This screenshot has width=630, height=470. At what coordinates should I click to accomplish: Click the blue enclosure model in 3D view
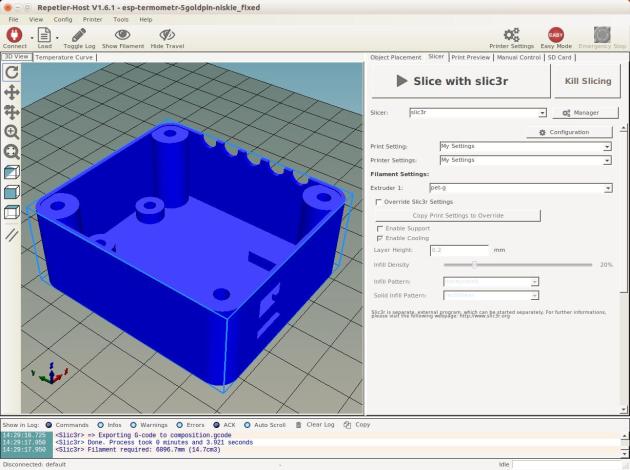click(x=189, y=257)
